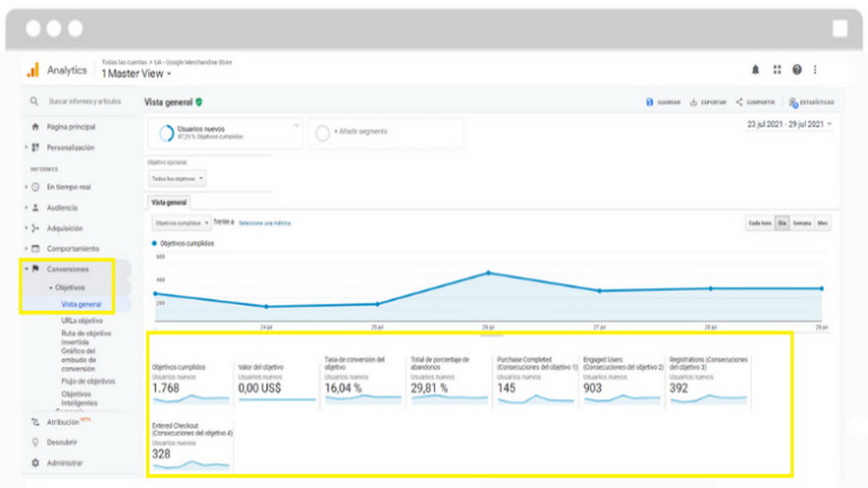Click the Purchase Completed 145 card
The width and height of the screenshot is (868, 488).
pyautogui.click(x=536, y=382)
